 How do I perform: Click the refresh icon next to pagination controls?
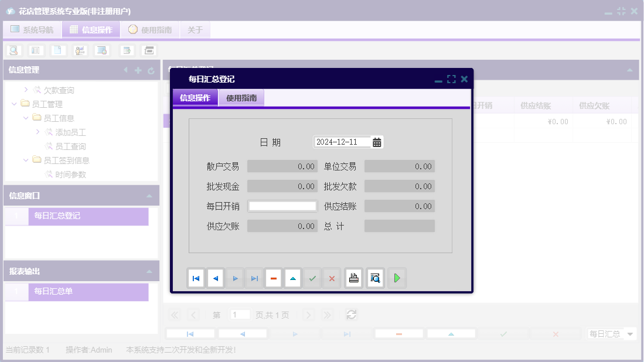click(351, 315)
